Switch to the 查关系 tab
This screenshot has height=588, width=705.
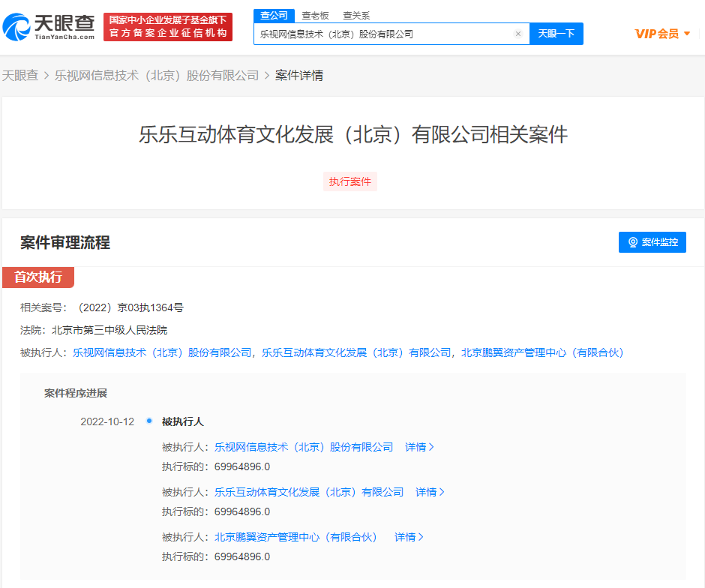click(356, 16)
